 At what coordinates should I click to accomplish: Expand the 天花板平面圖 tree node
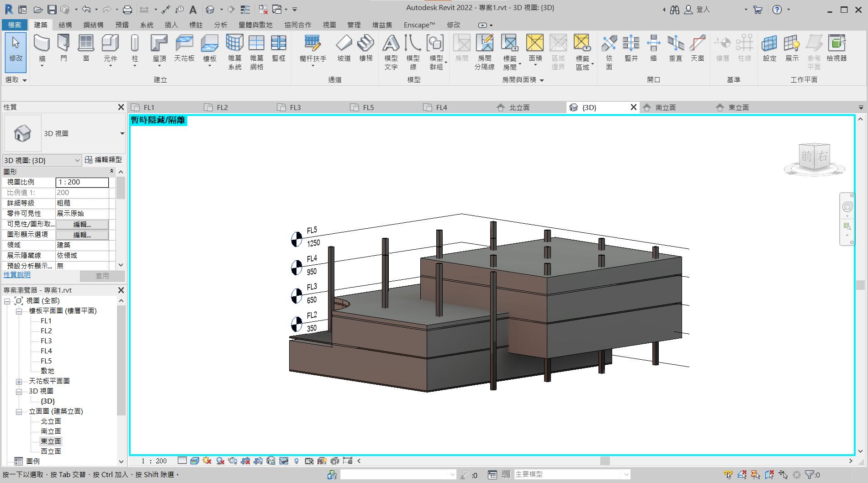tap(19, 381)
